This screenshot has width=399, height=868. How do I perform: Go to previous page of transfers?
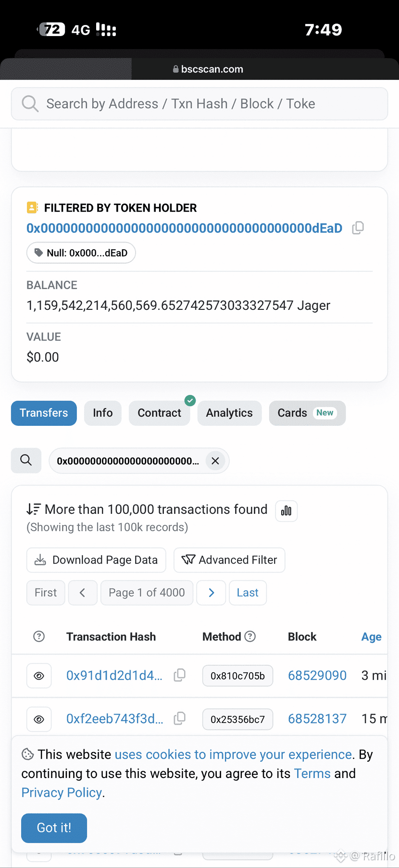tap(83, 593)
